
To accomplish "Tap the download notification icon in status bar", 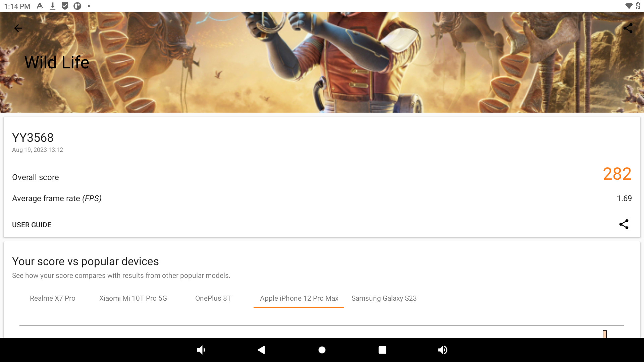I will tap(53, 6).
